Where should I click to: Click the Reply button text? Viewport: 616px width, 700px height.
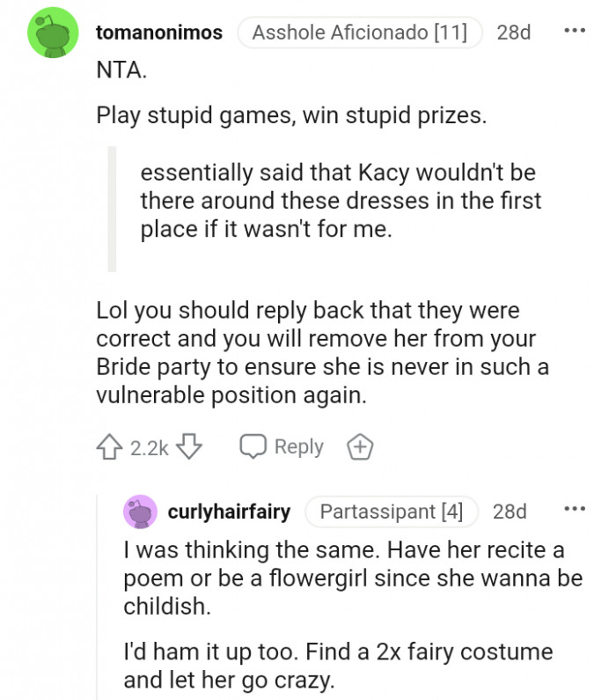pos(298,447)
